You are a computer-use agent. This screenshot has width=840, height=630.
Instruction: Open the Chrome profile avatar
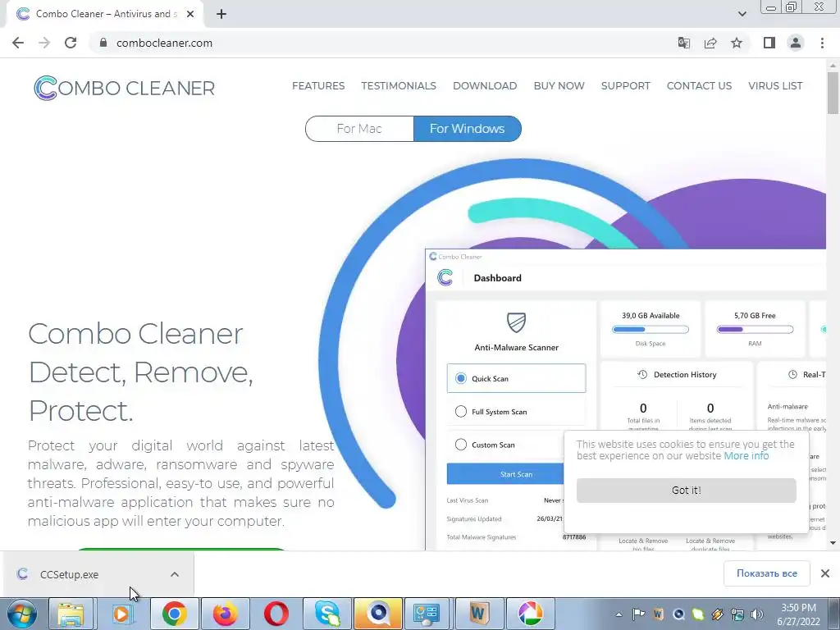click(796, 43)
